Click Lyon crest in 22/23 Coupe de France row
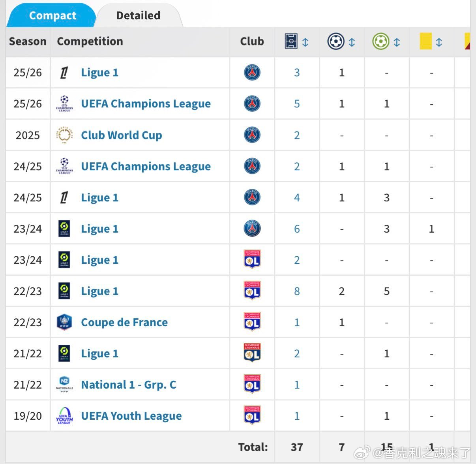The height and width of the screenshot is (464, 476). (x=252, y=322)
